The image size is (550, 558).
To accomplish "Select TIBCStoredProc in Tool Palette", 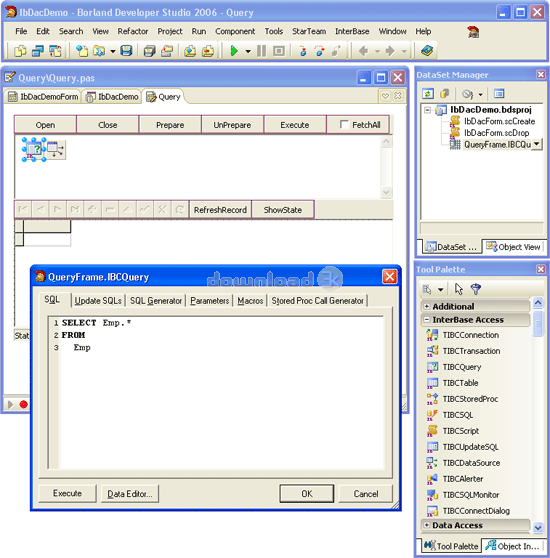I will pos(470,399).
